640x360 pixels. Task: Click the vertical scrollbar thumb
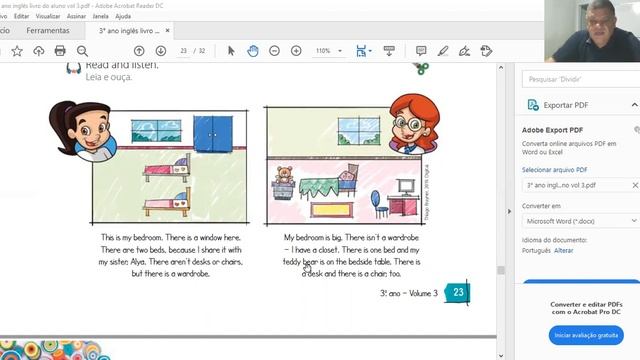tap(501, 270)
